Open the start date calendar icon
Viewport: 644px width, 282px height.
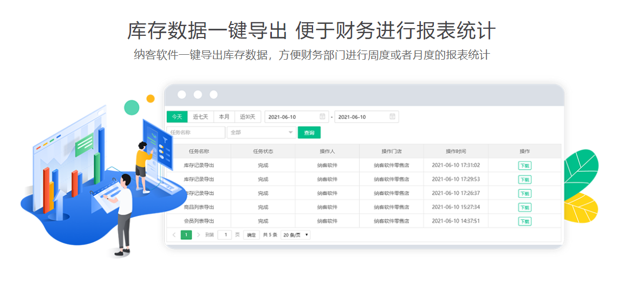pyautogui.click(x=322, y=117)
